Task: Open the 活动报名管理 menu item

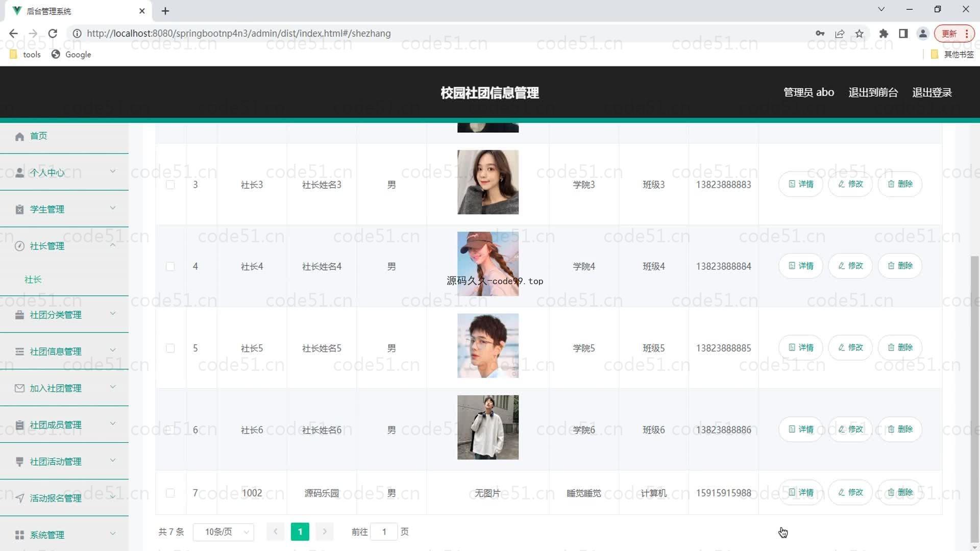Action: pyautogui.click(x=64, y=498)
